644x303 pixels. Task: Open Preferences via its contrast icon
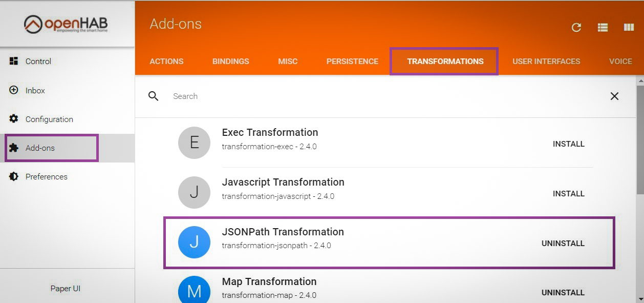[x=14, y=176]
